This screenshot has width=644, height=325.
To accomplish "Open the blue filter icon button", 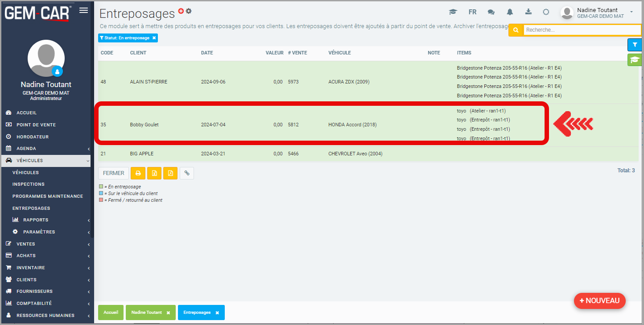I will [635, 45].
